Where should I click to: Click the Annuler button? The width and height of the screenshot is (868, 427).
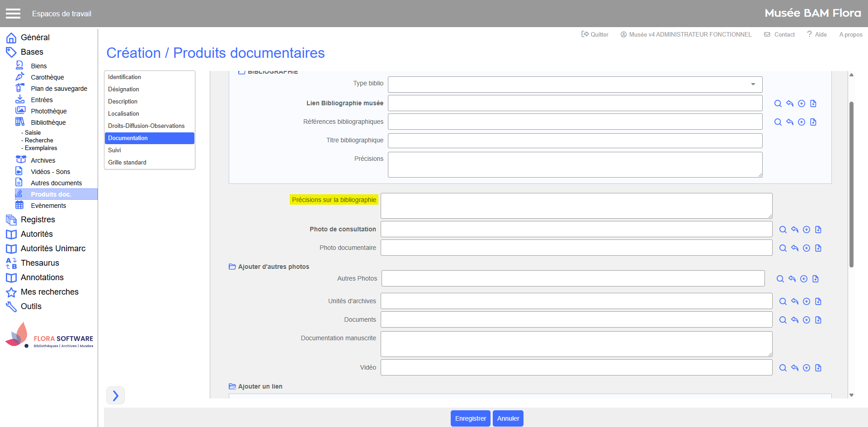pos(508,418)
